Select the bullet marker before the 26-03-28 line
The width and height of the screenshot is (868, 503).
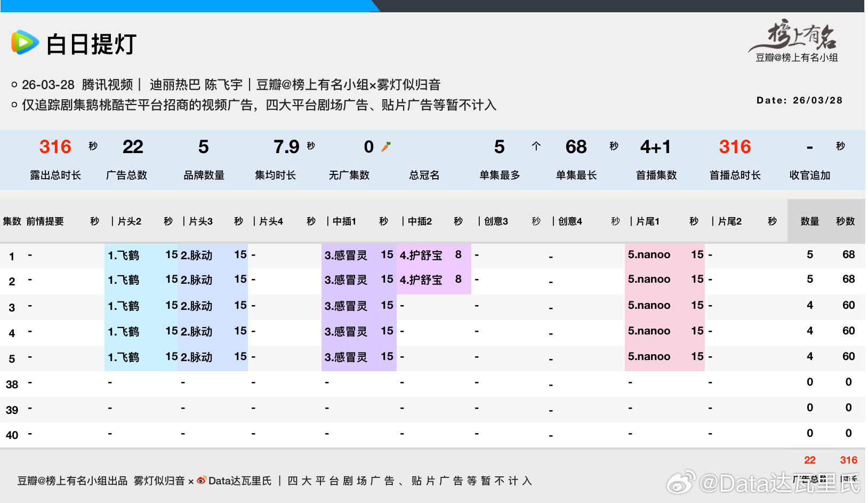pos(15,84)
